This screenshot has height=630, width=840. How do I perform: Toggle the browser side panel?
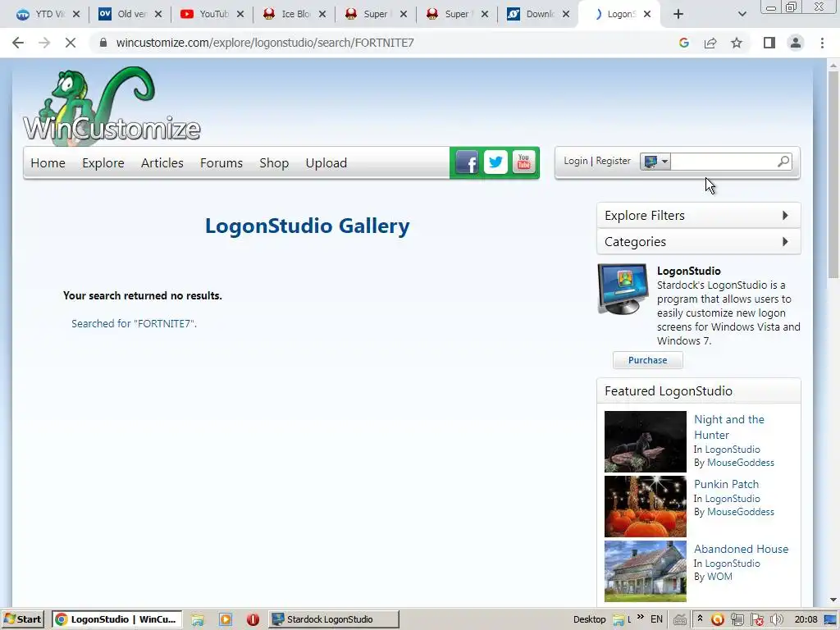click(769, 43)
